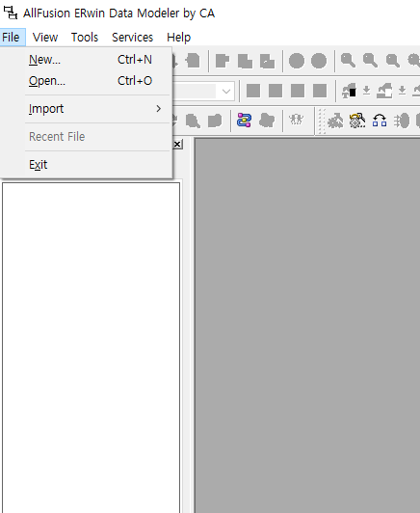Screen dimensions: 420x513
Task: Open the File menu
Action: (x=11, y=38)
